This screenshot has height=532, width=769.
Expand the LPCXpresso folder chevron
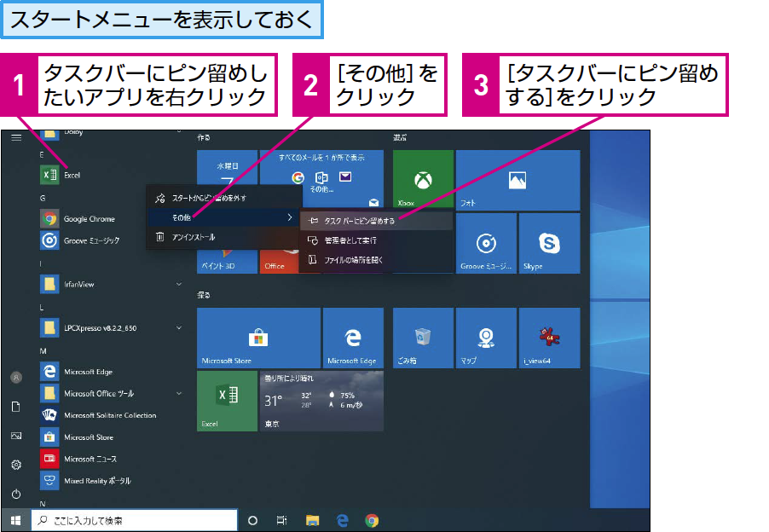coord(179,327)
